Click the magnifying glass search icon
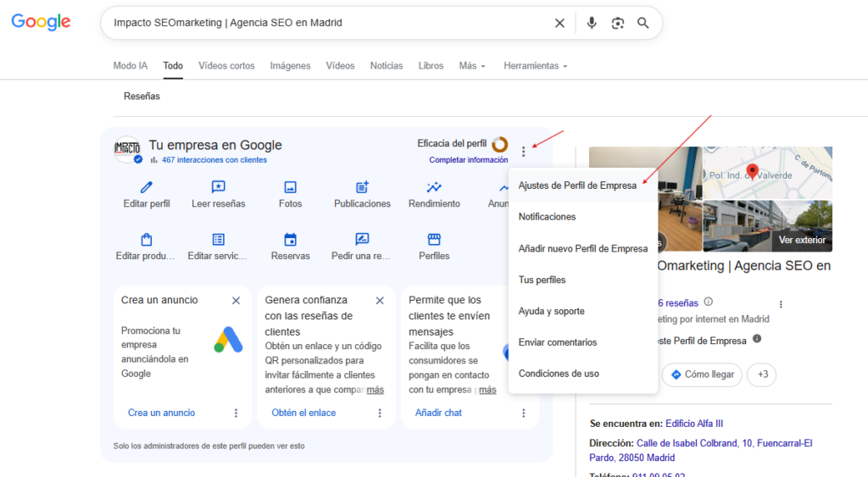868x477 pixels. pos(643,23)
